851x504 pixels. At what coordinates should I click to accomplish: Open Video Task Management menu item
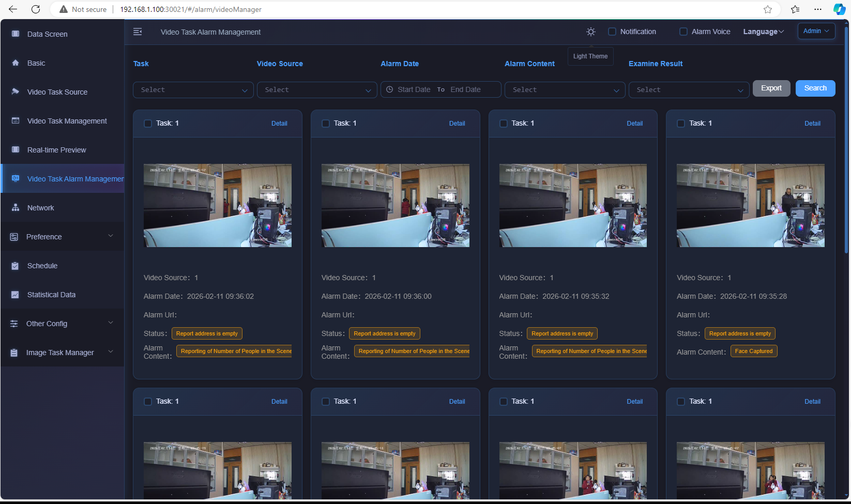(67, 121)
